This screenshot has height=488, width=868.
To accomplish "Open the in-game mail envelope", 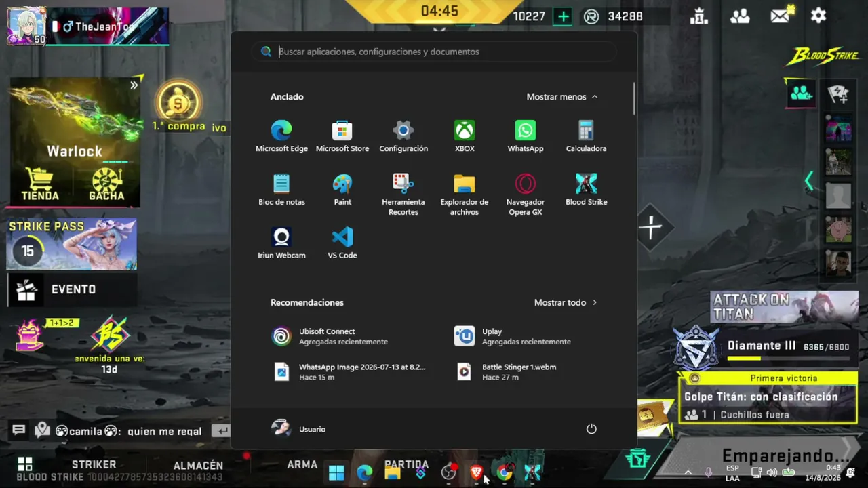I will 781,15.
